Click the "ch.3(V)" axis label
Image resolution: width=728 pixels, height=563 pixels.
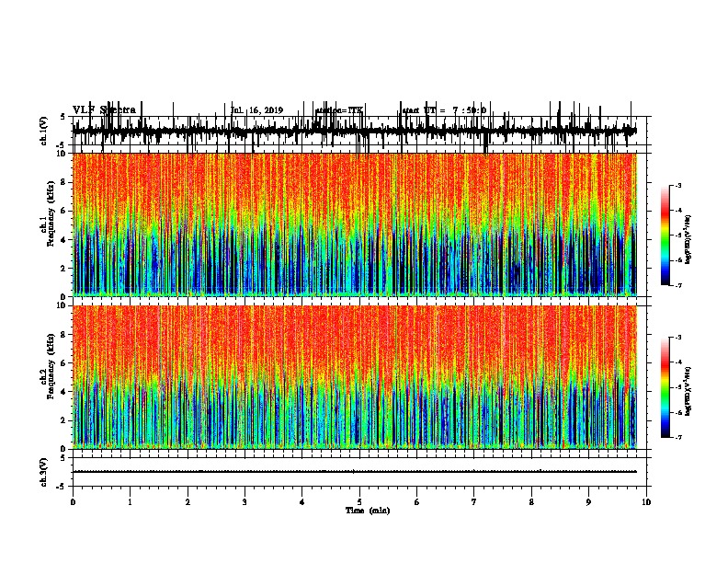tap(44, 472)
